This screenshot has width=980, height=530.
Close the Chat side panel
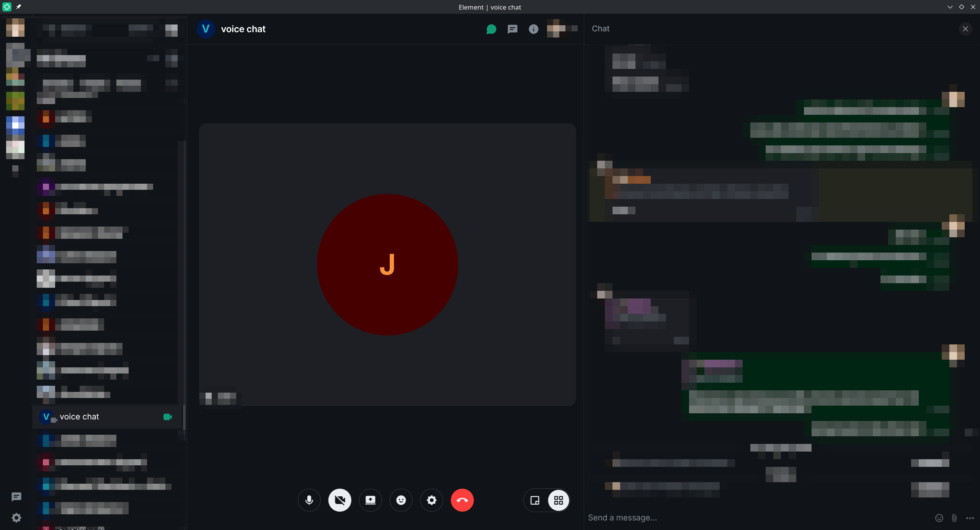point(965,29)
